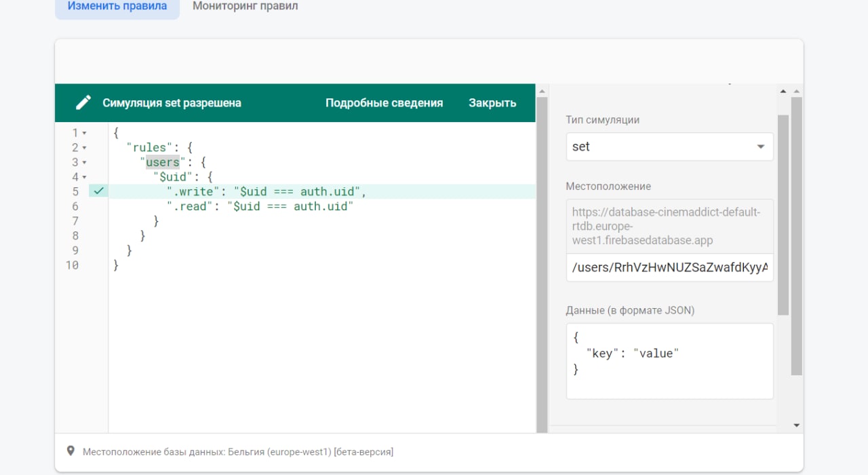This screenshot has height=475, width=868.
Task: Open the Тип симуляции set dropdown
Action: [x=669, y=147]
